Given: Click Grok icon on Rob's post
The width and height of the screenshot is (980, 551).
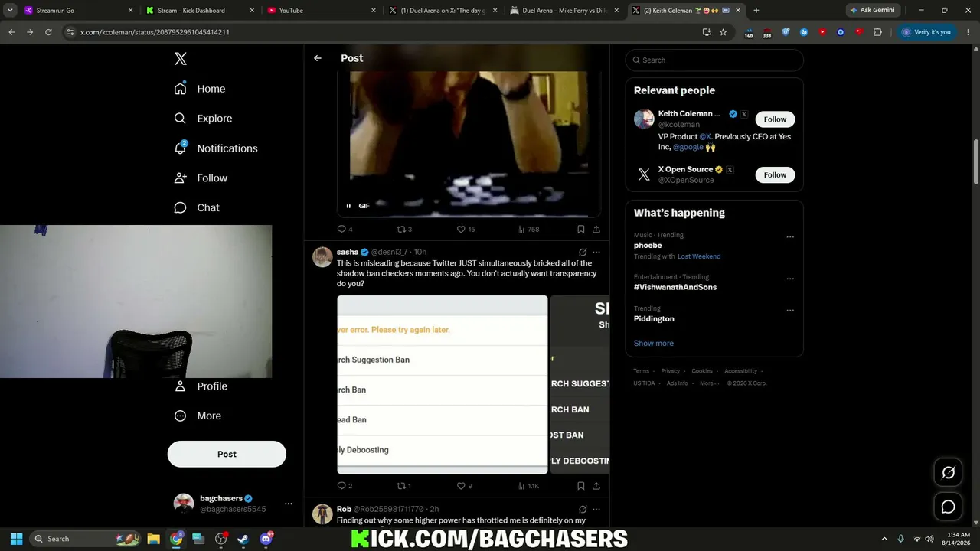Looking at the screenshot, I should (583, 509).
